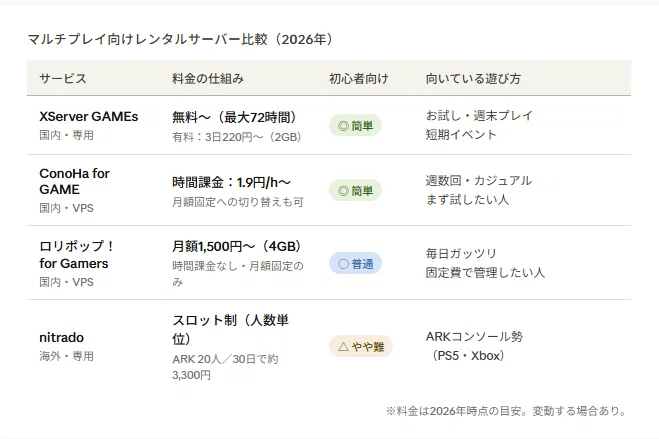This screenshot has width=659, height=439.
Task: Click the ◎簡単 badge for XServer GAMEs
Action: click(355, 125)
